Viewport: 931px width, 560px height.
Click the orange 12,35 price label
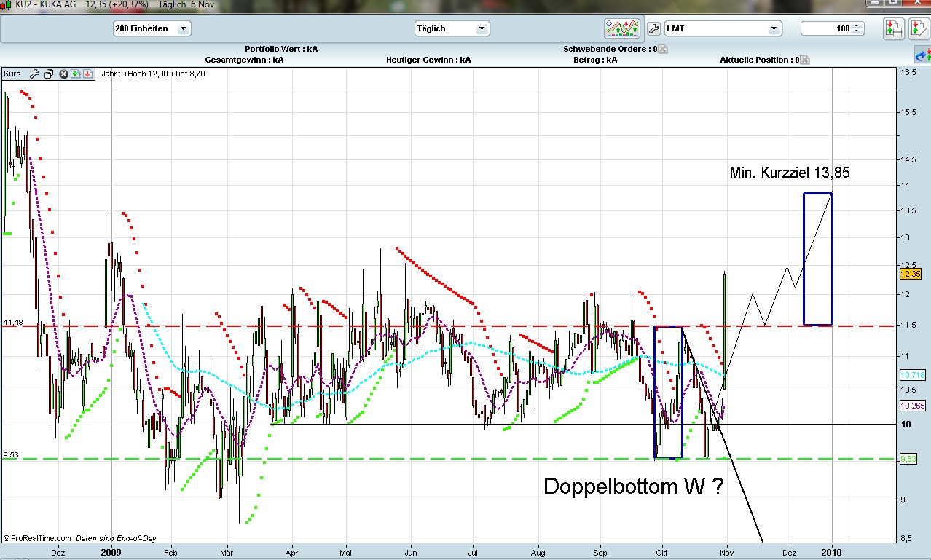(x=911, y=274)
